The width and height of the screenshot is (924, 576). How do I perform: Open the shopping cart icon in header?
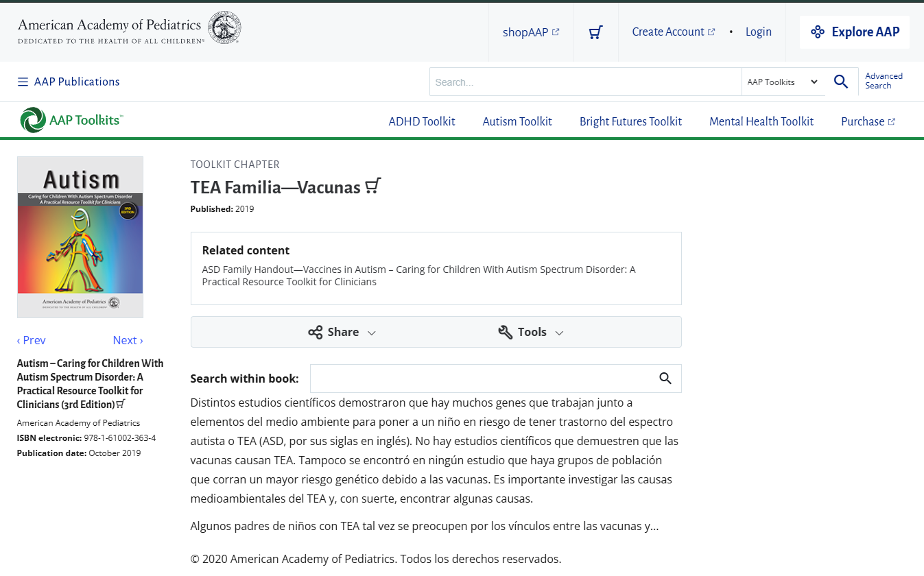pyautogui.click(x=596, y=32)
